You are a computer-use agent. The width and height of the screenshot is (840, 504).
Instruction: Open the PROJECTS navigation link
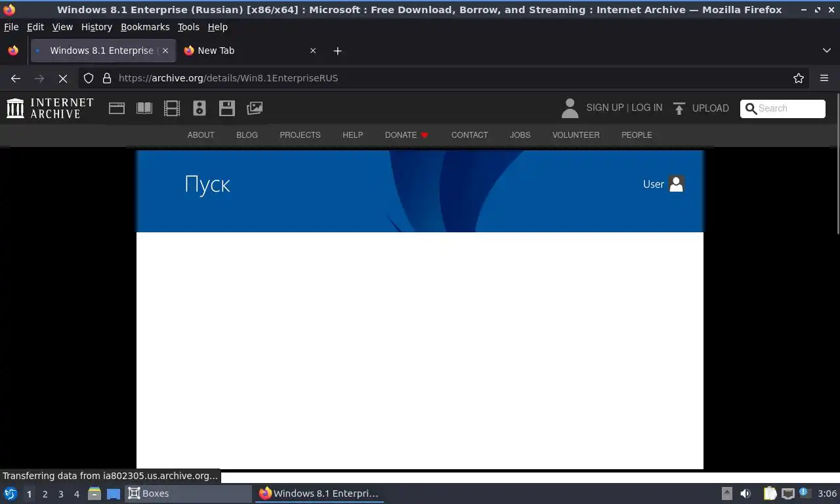pos(300,135)
